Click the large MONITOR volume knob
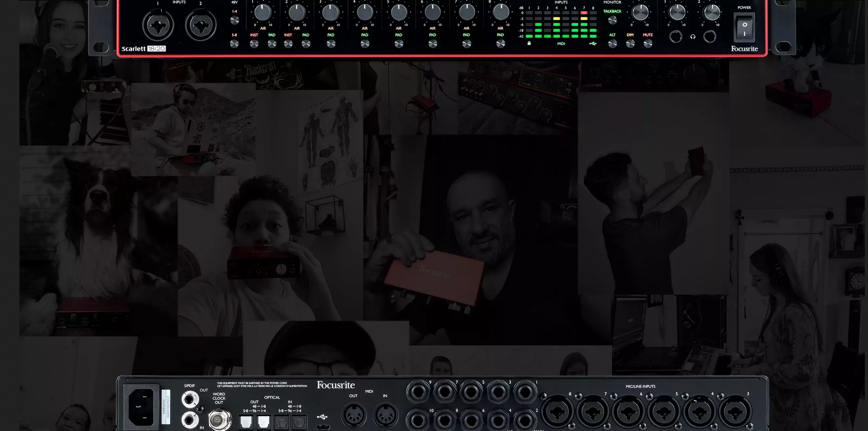868x431 pixels. (640, 12)
